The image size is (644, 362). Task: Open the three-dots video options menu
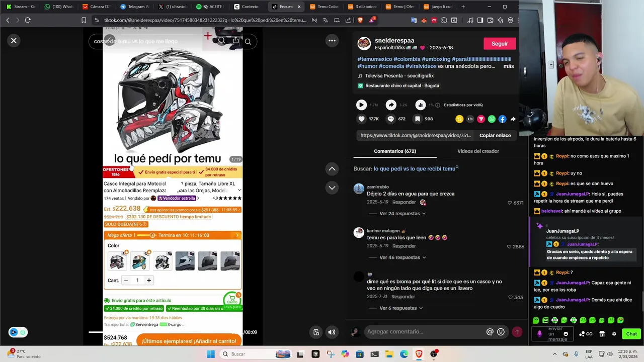tap(332, 40)
